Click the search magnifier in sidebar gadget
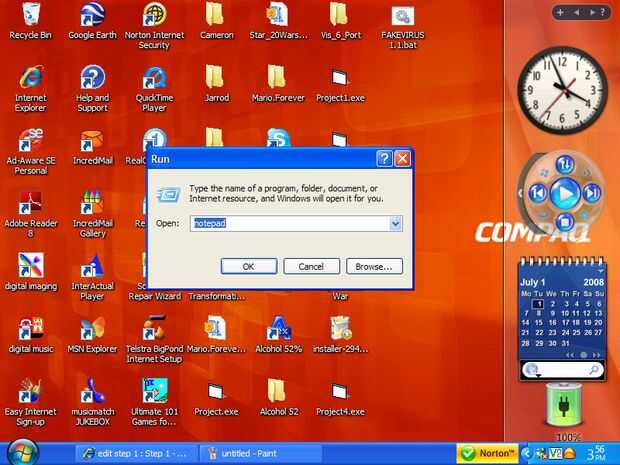Viewport: 620px width, 465px height. [x=594, y=370]
